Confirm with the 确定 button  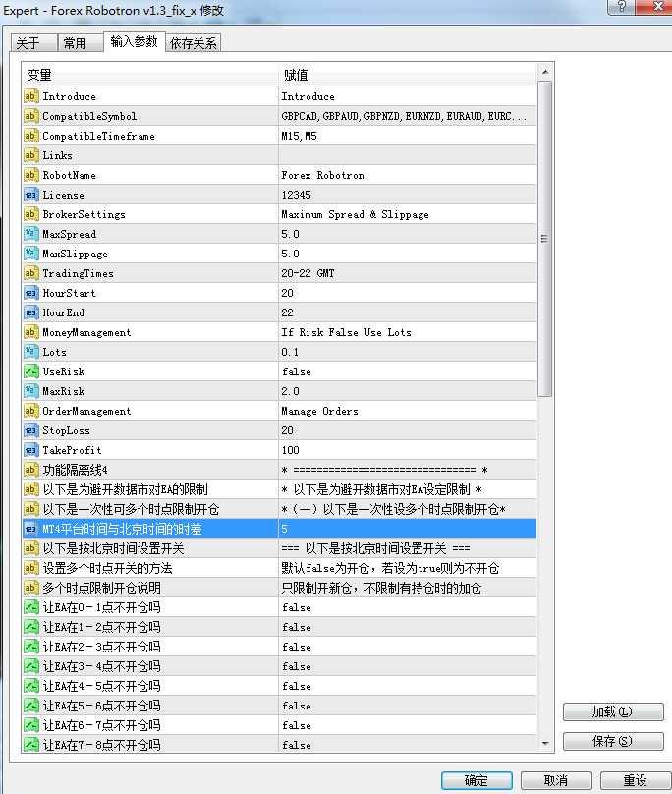click(476, 780)
